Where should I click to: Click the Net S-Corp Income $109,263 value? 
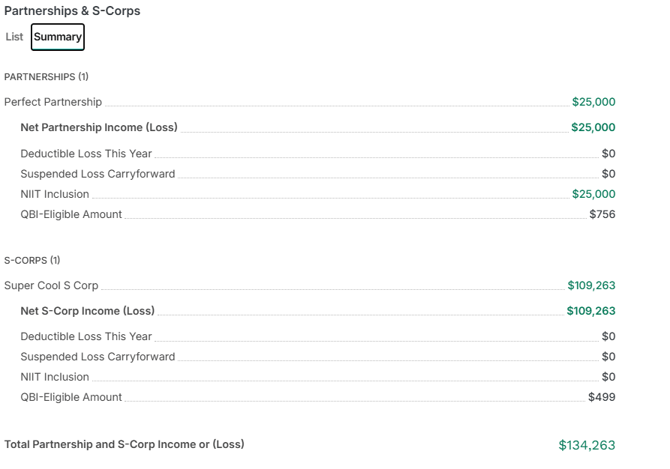click(591, 311)
